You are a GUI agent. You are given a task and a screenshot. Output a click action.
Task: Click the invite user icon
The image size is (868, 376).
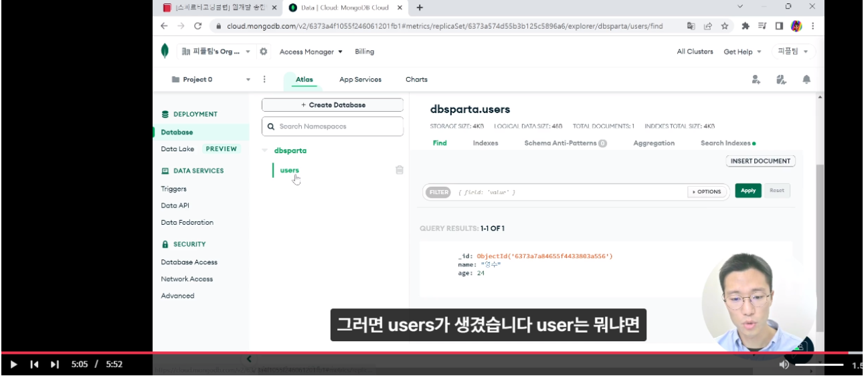coord(756,79)
